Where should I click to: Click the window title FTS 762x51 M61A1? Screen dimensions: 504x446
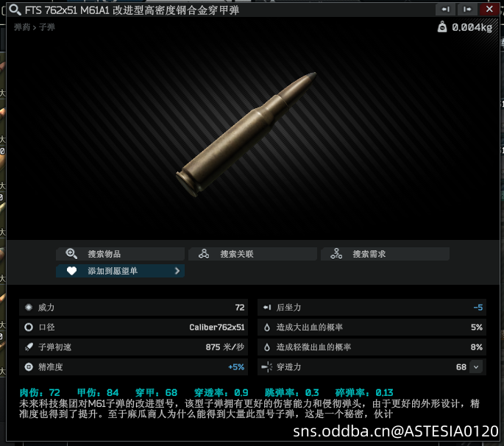[x=67, y=10]
